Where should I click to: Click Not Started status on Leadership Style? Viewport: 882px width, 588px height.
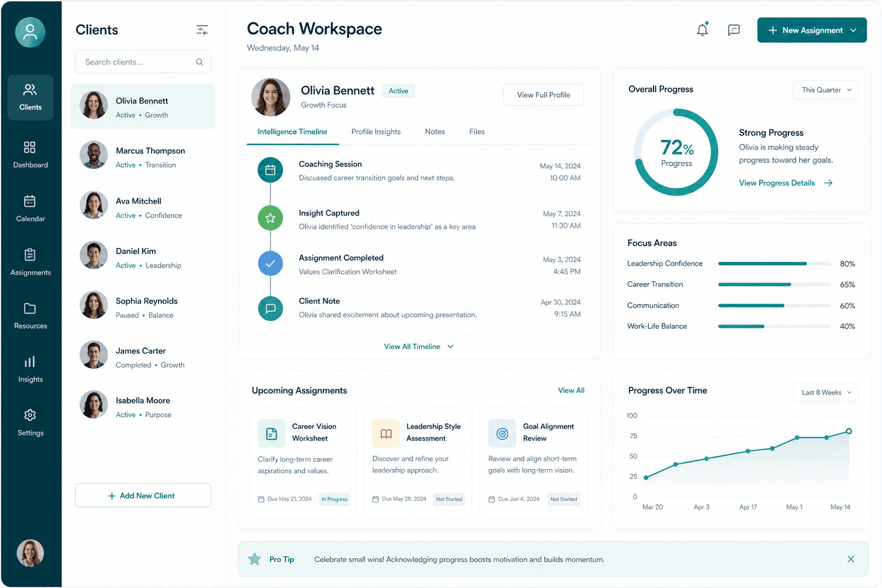(449, 500)
